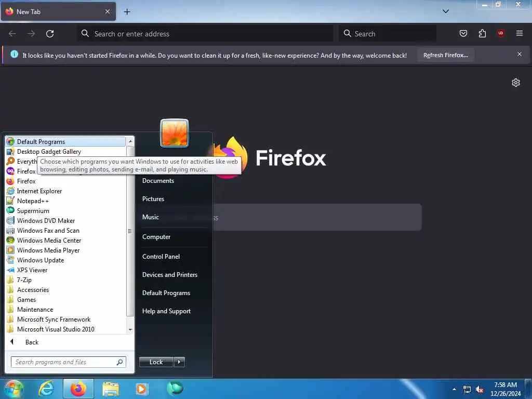Click the Search programs and files box

coord(68,362)
